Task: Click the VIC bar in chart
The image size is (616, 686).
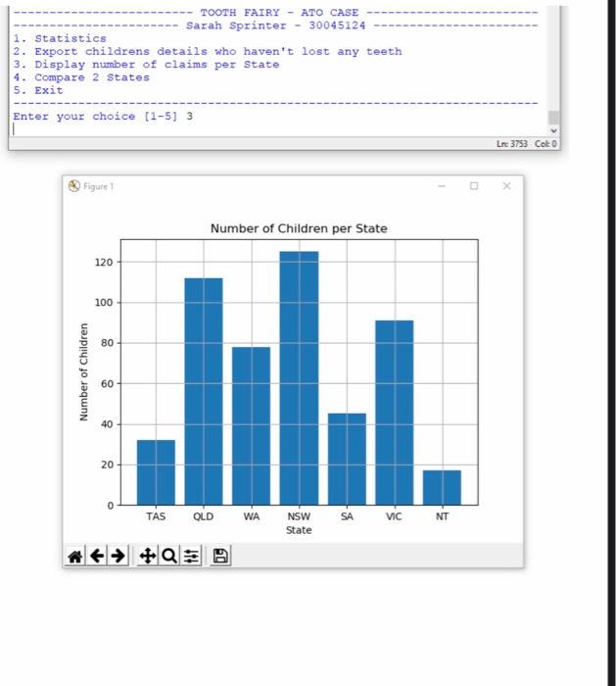Action: click(x=395, y=413)
